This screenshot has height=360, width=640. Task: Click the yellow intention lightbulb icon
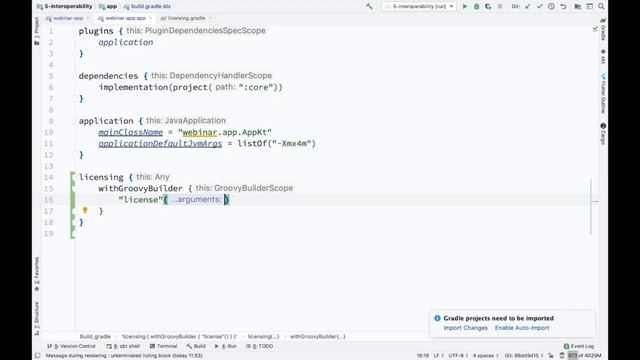tap(85, 210)
